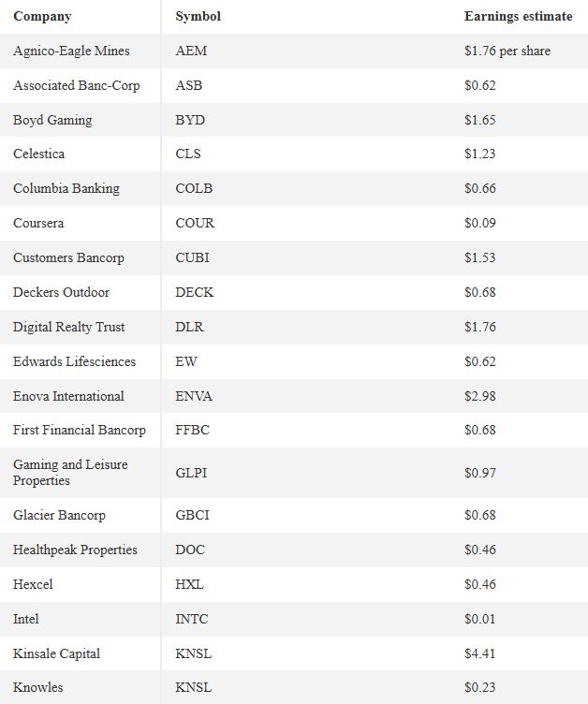Screen dimensions: 588x704
Task: Click the CLS symbol for Celestica
Action: pos(188,154)
